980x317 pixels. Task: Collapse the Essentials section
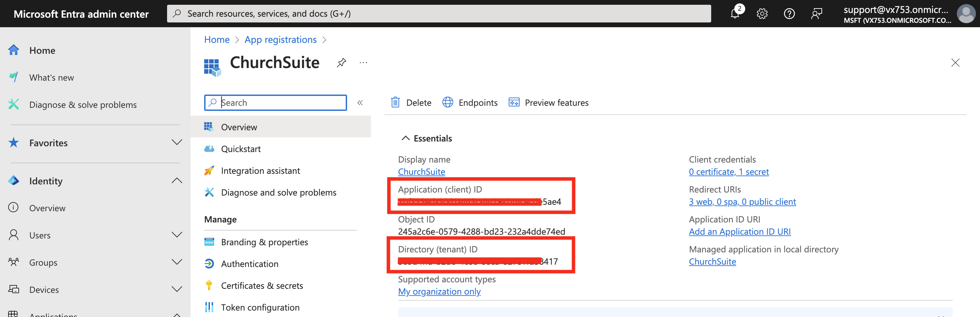(406, 138)
